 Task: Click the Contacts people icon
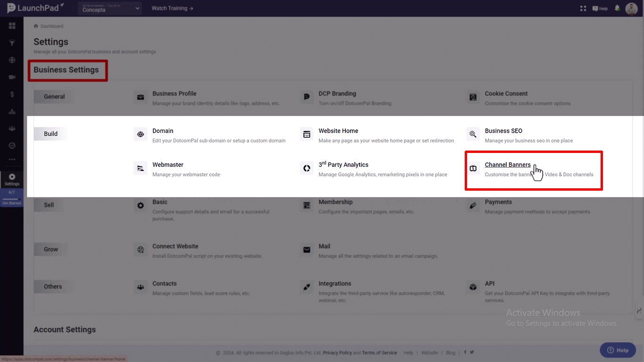pyautogui.click(x=141, y=287)
